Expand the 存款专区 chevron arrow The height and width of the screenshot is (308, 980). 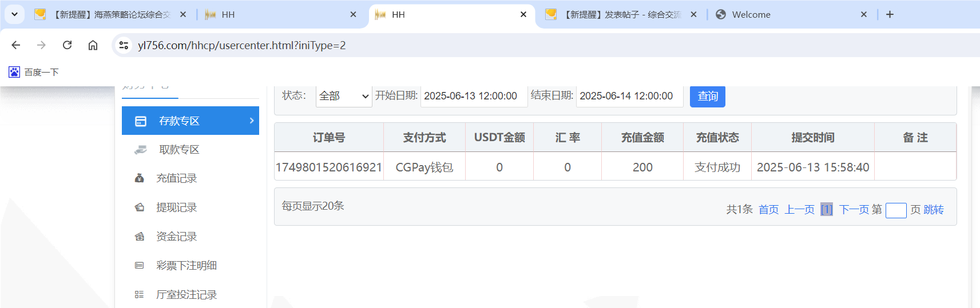pyautogui.click(x=251, y=121)
